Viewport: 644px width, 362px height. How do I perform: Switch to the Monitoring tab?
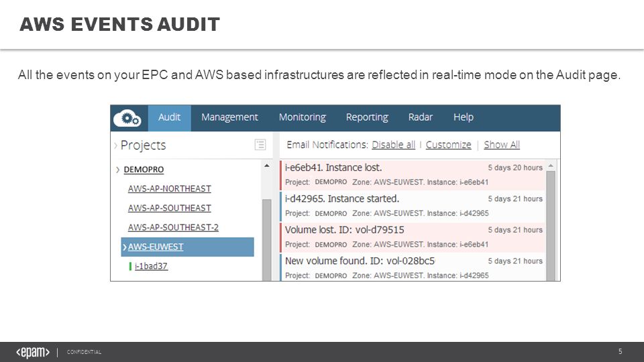point(303,117)
